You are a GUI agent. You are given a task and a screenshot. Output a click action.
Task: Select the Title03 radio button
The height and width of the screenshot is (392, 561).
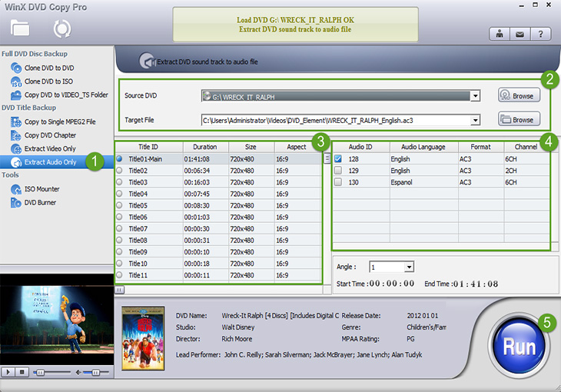(x=119, y=182)
